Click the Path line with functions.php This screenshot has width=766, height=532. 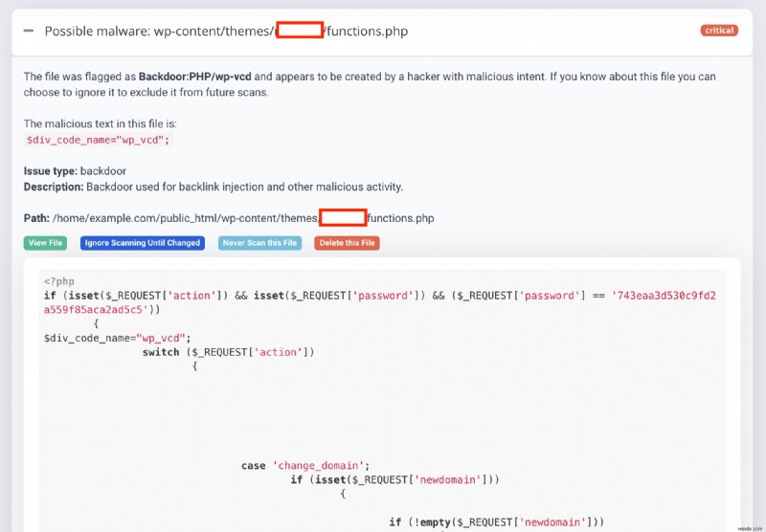229,218
